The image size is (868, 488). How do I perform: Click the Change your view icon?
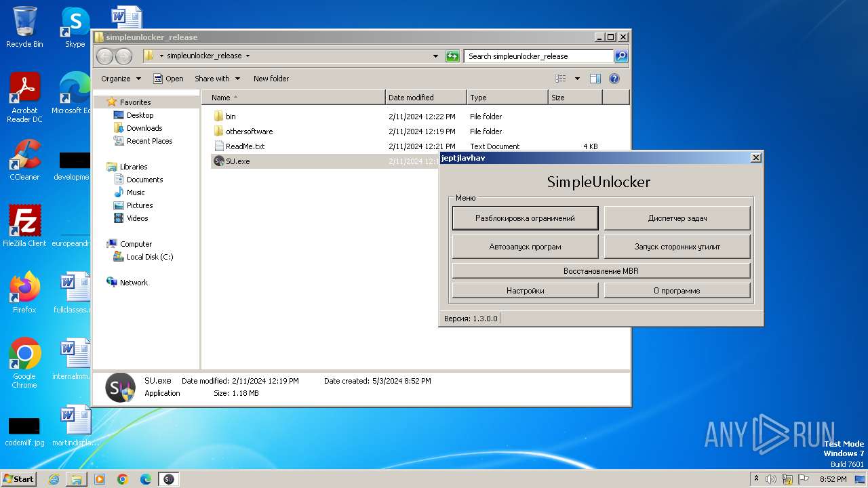[561, 79]
